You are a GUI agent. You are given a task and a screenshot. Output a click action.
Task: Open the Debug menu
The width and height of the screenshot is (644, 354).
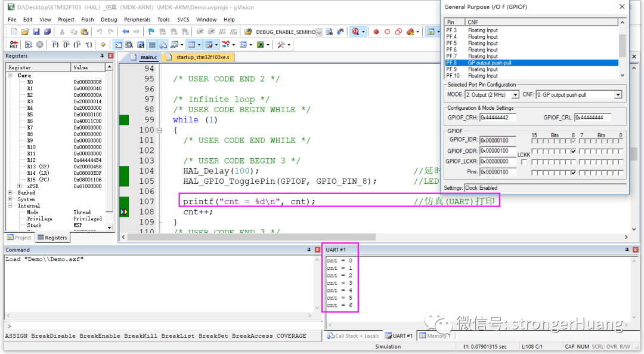(x=109, y=19)
